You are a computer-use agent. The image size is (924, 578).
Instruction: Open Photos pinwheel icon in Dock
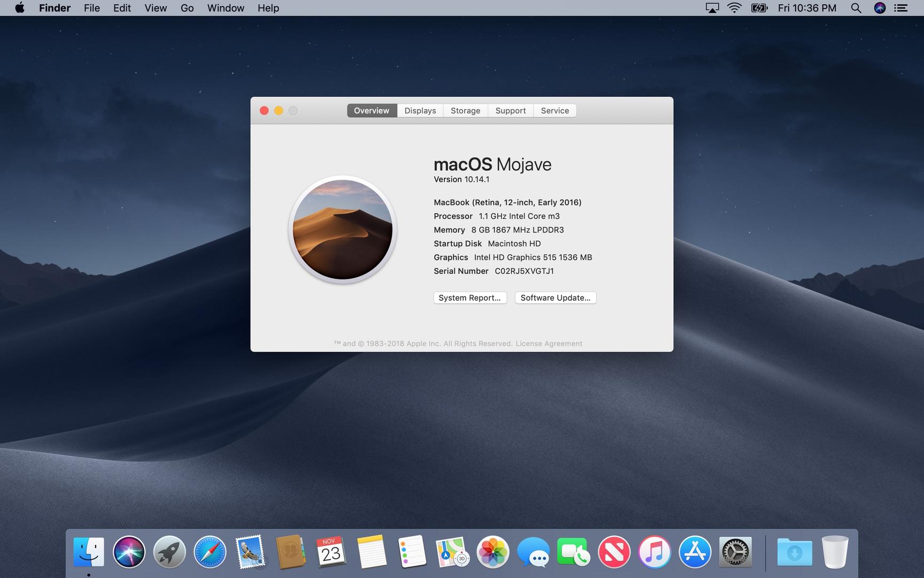(493, 552)
